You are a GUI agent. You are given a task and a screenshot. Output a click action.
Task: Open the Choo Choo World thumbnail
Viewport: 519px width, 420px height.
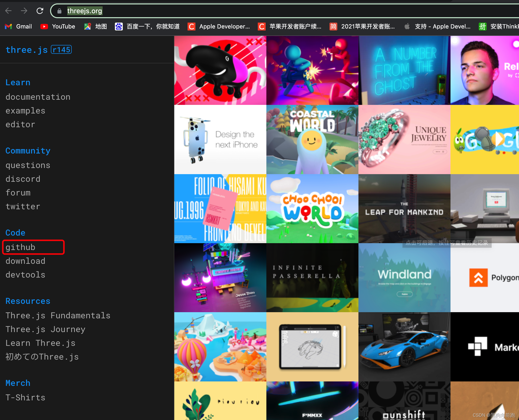pos(312,209)
